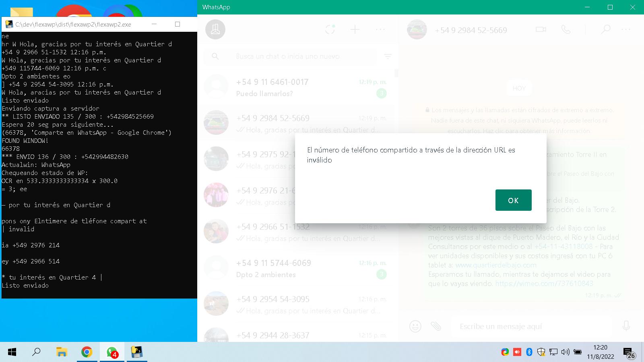Image resolution: width=644 pixels, height=362 pixels.
Task: Open the vimeo.com/737610843 video link
Action: coord(544,284)
